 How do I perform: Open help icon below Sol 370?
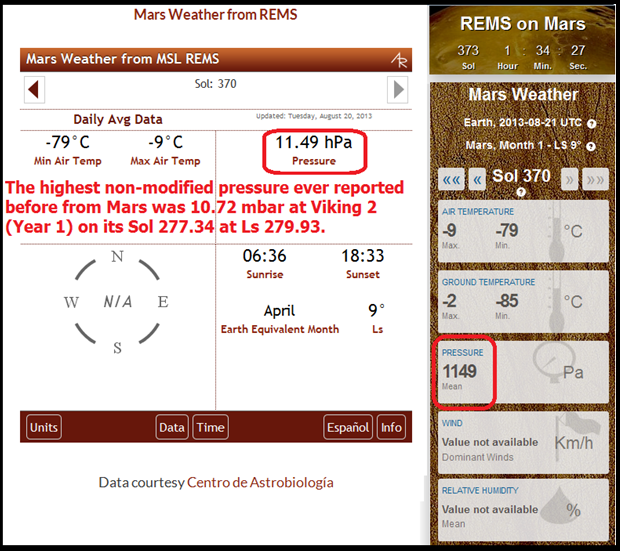coord(521,192)
